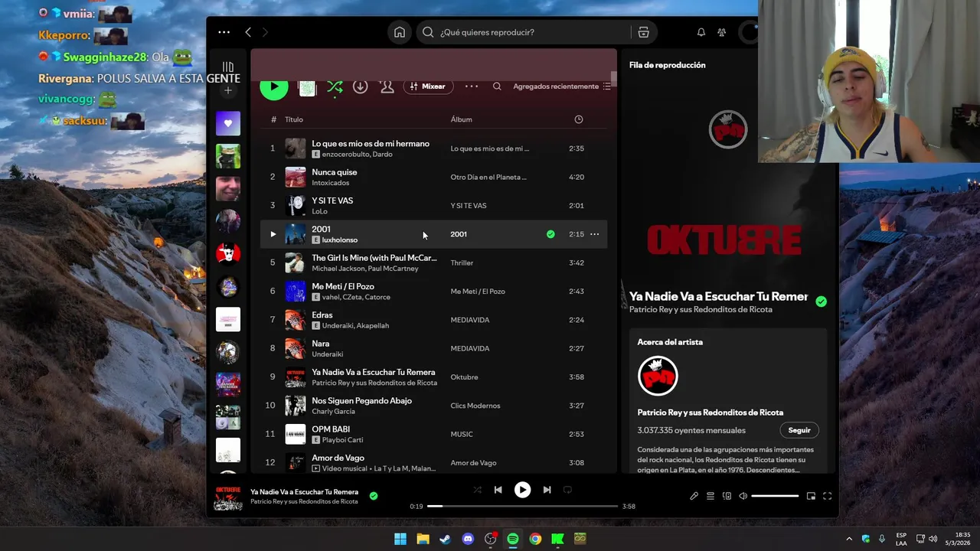The height and width of the screenshot is (551, 980).
Task: Select the track Nara
Action: (321, 344)
